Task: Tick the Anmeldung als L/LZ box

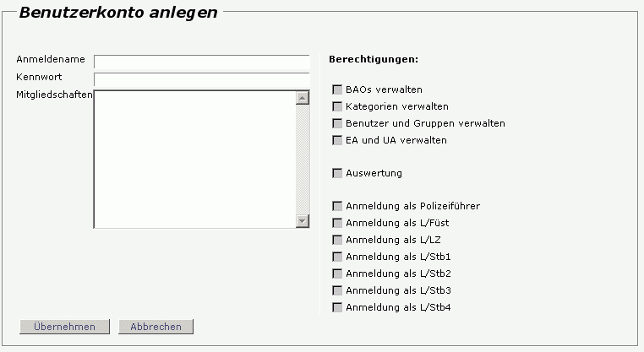Action: tap(337, 240)
